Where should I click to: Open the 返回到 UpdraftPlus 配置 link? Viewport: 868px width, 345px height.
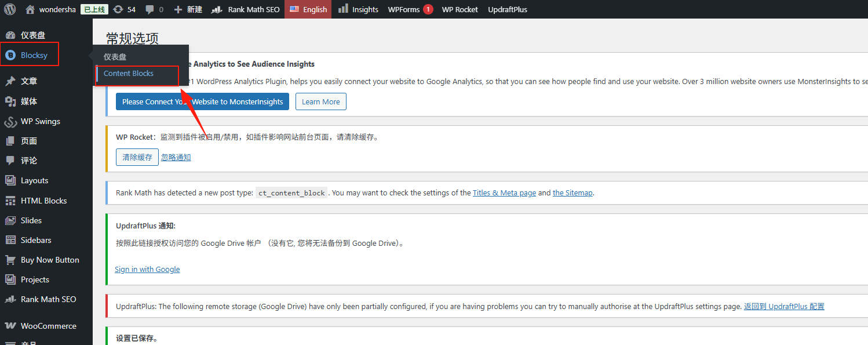click(783, 306)
